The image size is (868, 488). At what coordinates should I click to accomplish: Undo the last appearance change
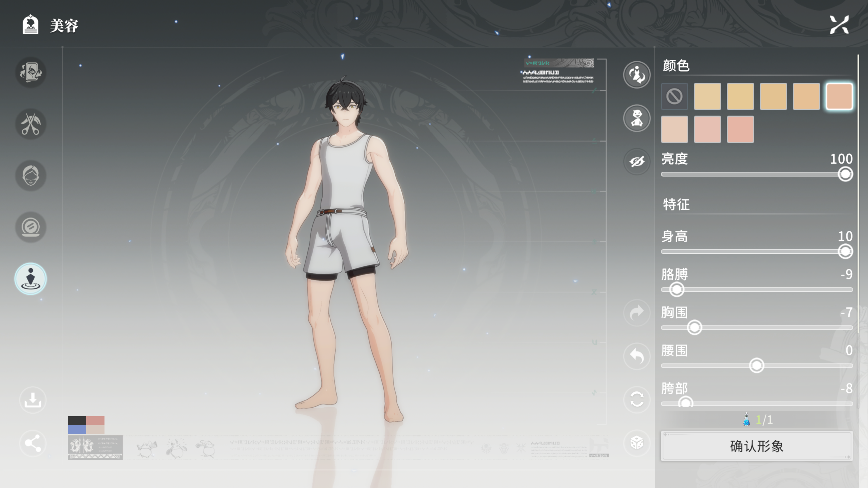637,356
